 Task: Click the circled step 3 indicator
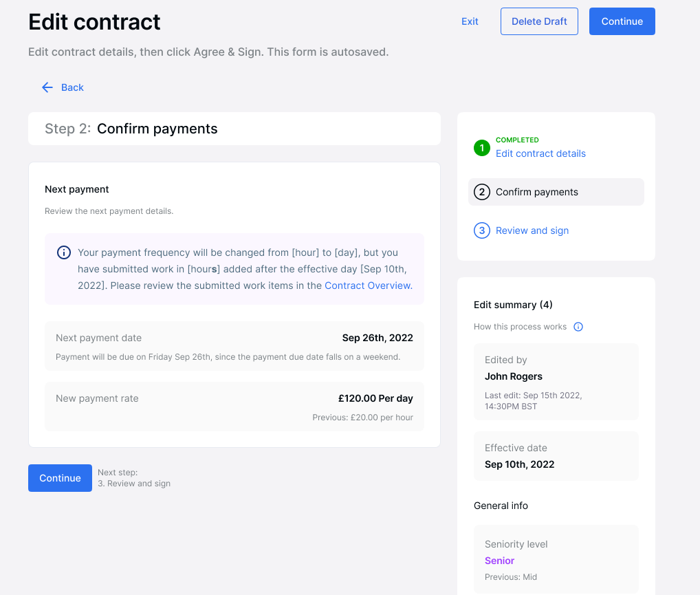click(483, 230)
